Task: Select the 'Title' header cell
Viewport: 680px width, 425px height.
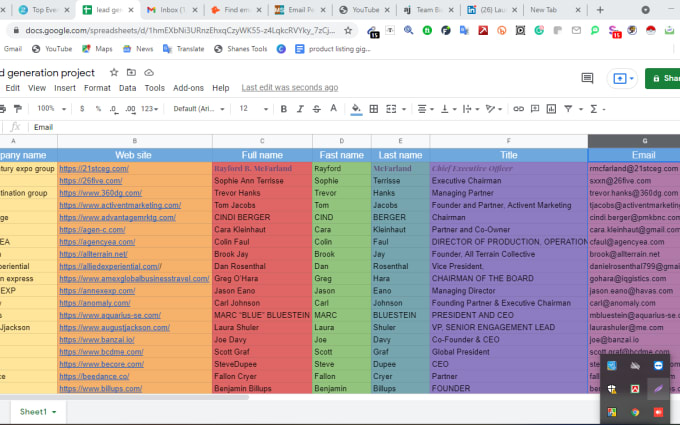Action: tap(509, 155)
